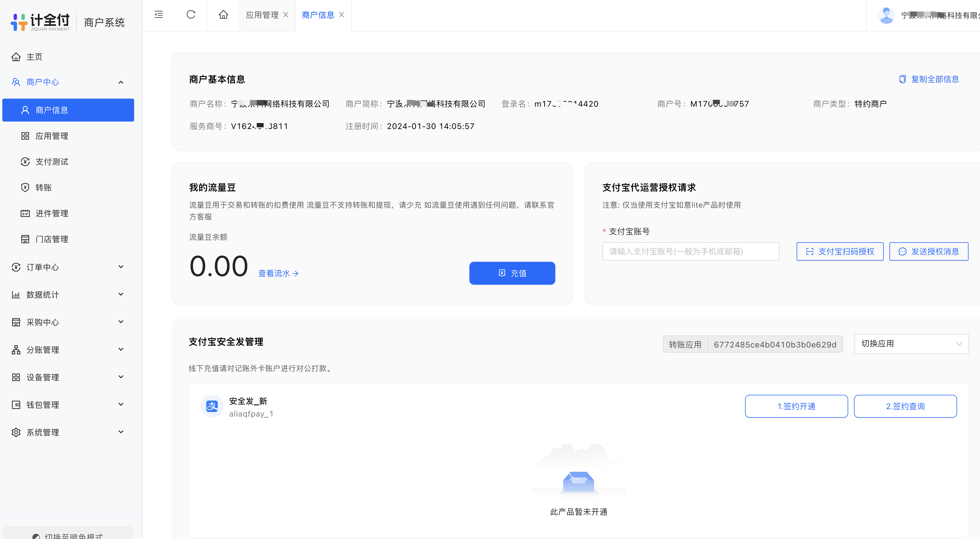Click the 订单中心 icon

16,267
